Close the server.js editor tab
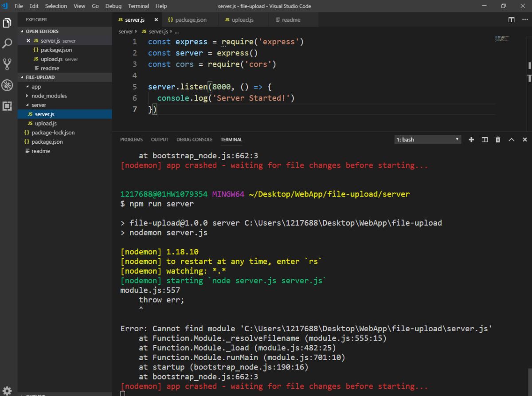Screen dimensions: 532x396 click(x=156, y=20)
